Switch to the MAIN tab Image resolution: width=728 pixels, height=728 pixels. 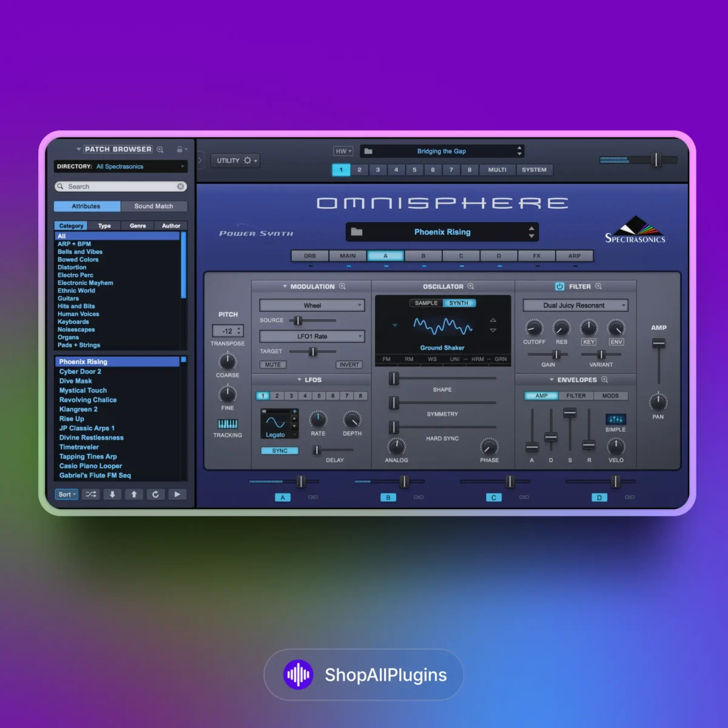(348, 256)
